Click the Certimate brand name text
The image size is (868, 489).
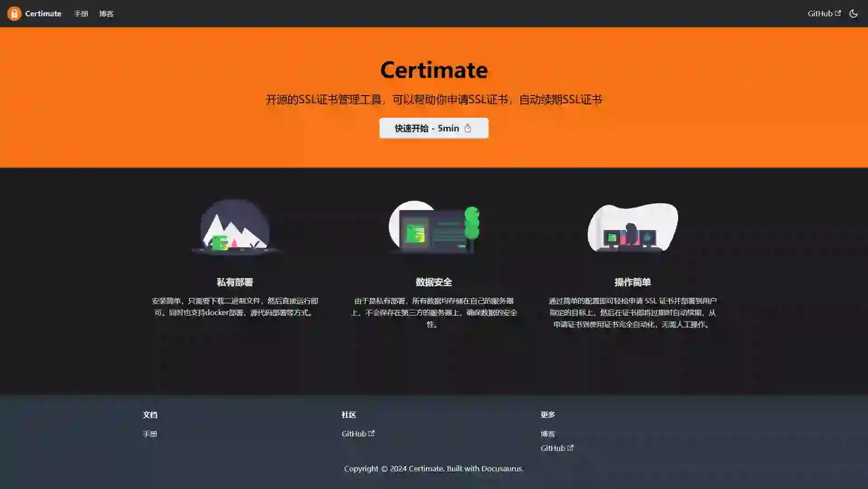pyautogui.click(x=42, y=13)
